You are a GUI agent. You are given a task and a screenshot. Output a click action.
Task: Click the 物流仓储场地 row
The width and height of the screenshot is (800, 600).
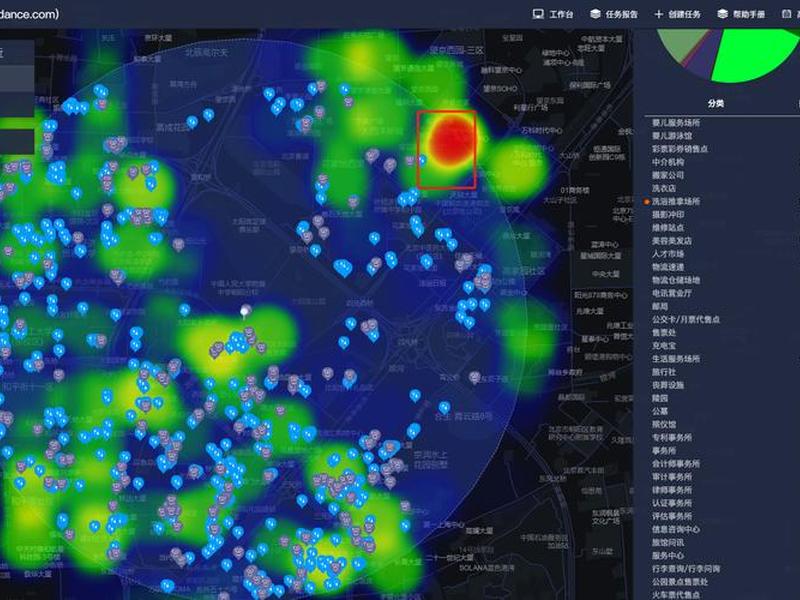pyautogui.click(x=676, y=280)
